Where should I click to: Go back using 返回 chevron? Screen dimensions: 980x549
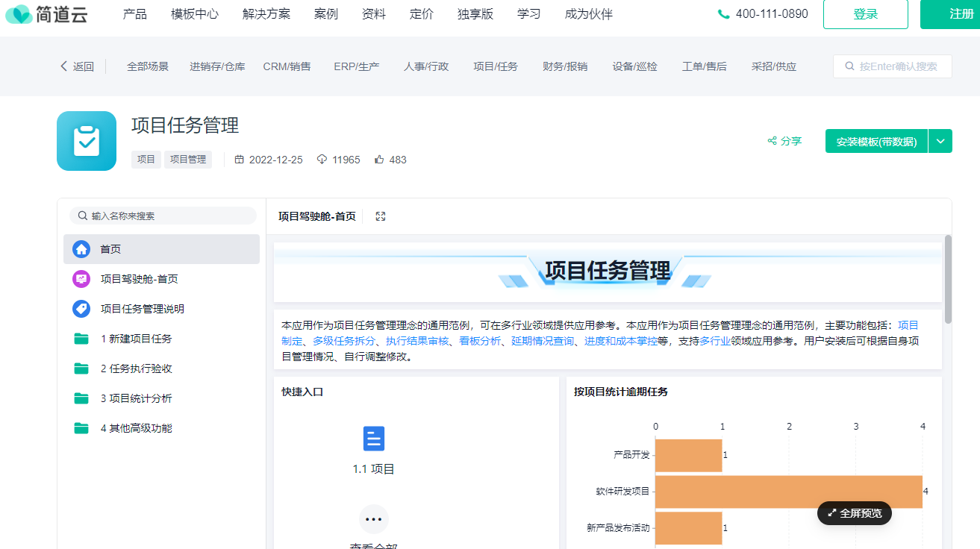coord(64,66)
